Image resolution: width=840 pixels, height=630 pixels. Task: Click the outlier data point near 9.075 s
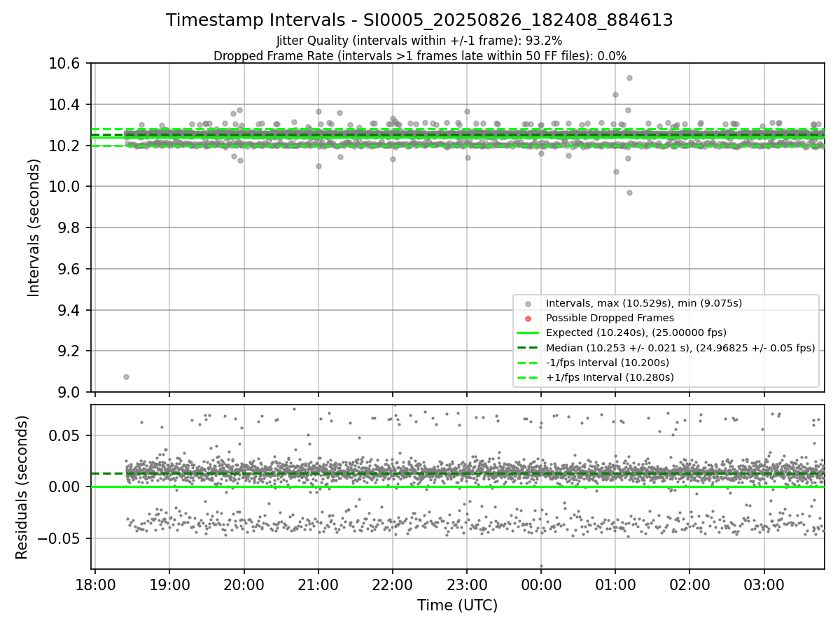(126, 377)
